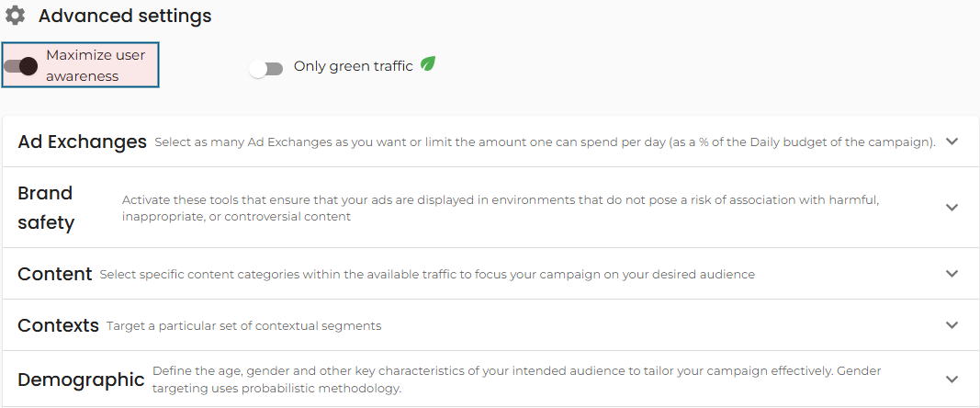Open the Content section chevron
This screenshot has height=408, width=980.
(x=952, y=274)
